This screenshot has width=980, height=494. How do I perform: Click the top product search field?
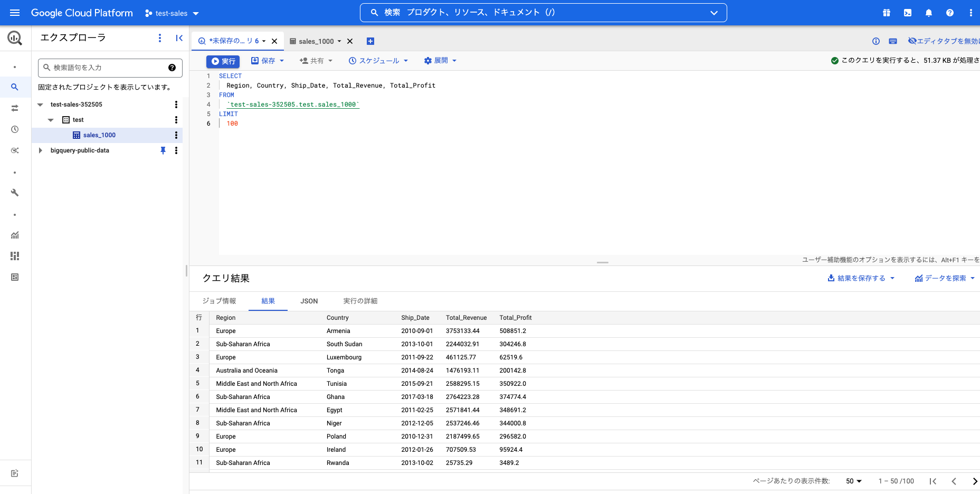pos(544,13)
